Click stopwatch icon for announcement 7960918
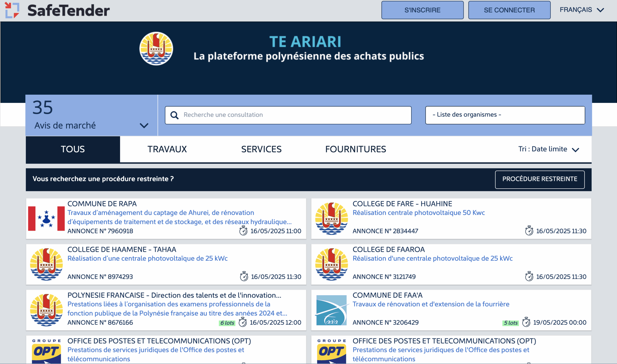617x364 pixels. point(243,231)
